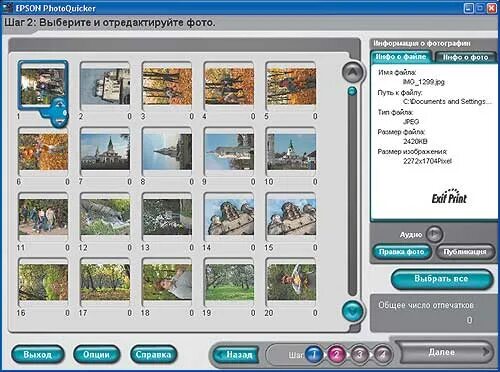Play the audio clip with Аудио button

pyautogui.click(x=434, y=234)
